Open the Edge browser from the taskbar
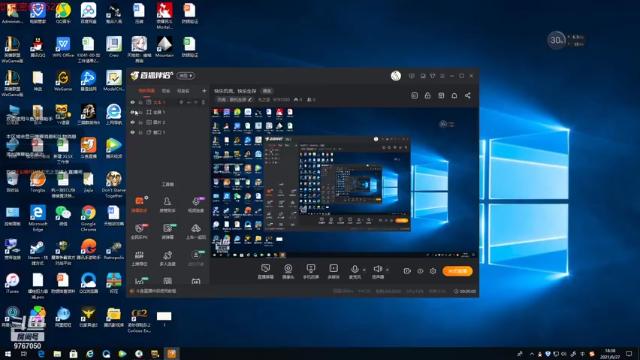The width and height of the screenshot is (640, 360). tap(41, 354)
